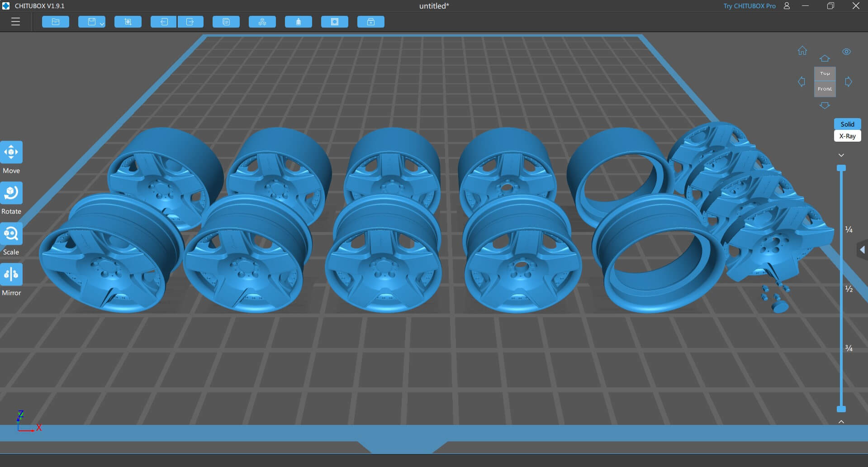Switch render mode to X-Ray
The width and height of the screenshot is (868, 467).
pos(847,136)
